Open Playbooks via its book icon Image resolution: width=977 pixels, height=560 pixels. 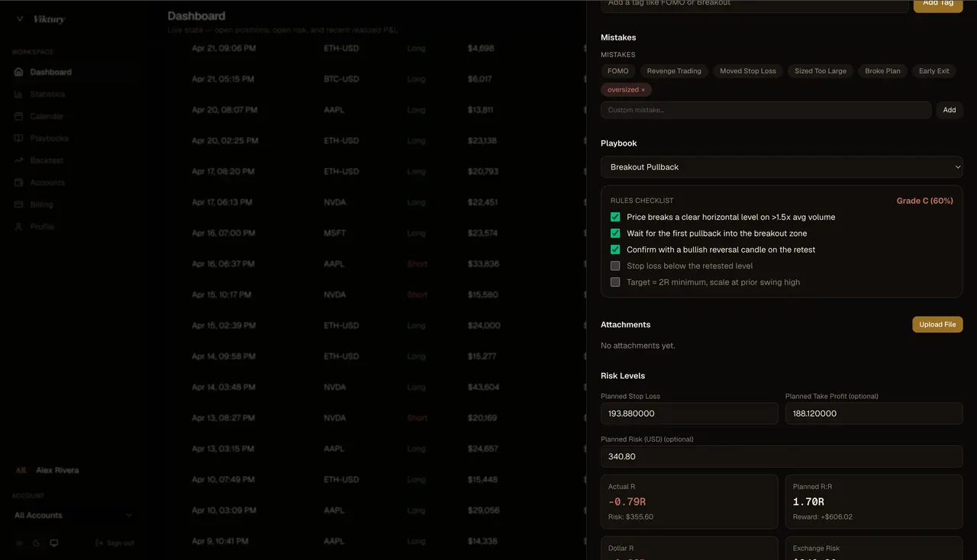click(x=19, y=139)
